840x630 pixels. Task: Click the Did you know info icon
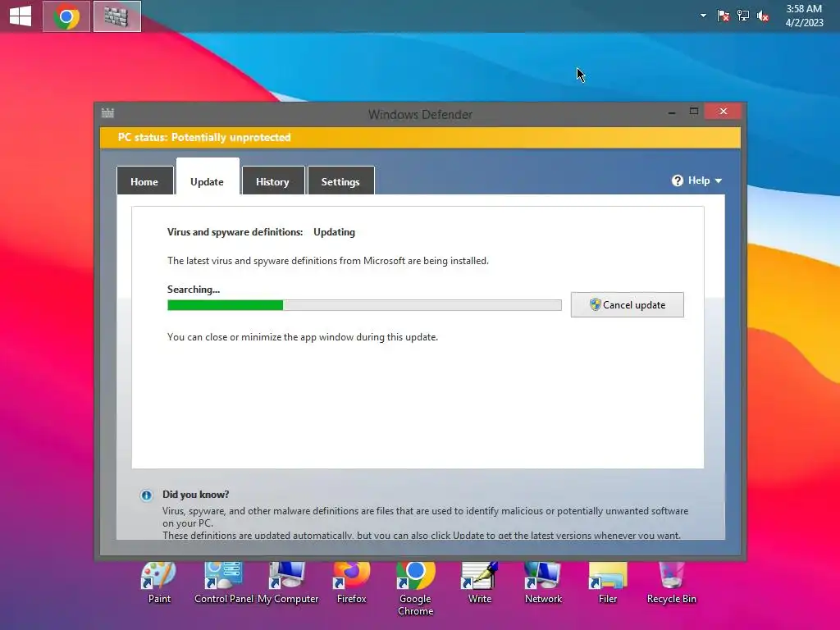pos(146,495)
